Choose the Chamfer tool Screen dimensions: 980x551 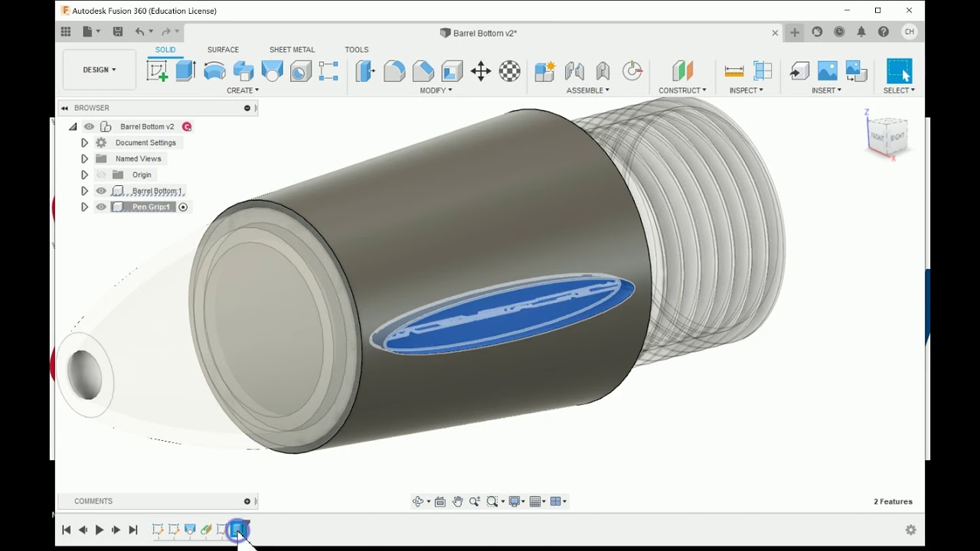[423, 71]
